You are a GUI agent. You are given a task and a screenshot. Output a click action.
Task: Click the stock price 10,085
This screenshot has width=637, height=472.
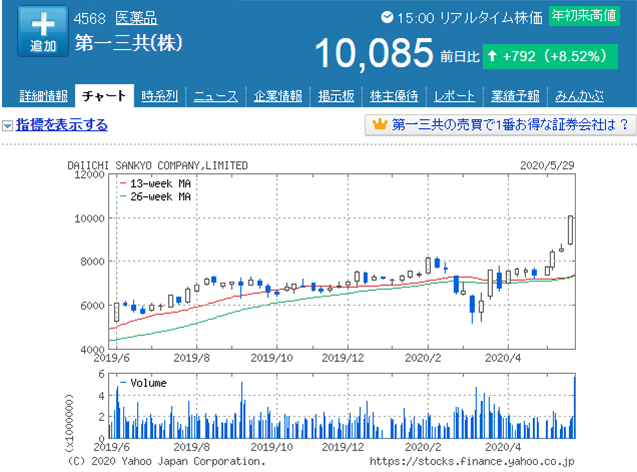click(x=374, y=53)
